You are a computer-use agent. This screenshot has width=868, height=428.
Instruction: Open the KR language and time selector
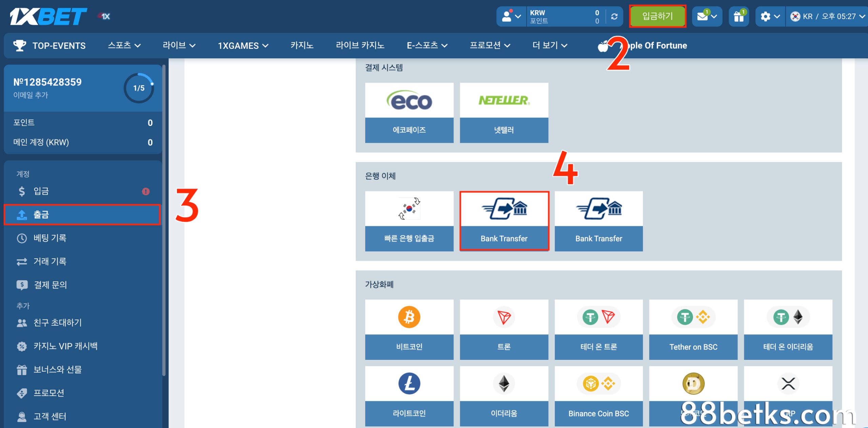click(x=827, y=16)
